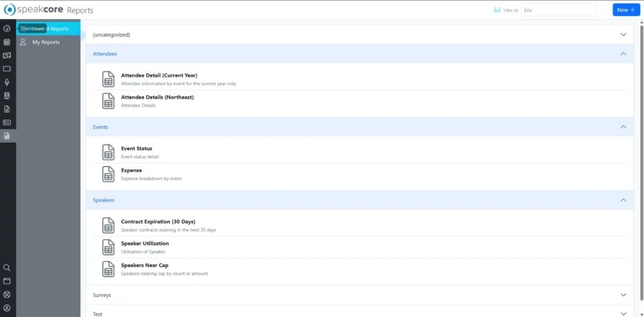Click the ticket icon in left sidebar
Screen dimensions: 644x317
(x=7, y=69)
